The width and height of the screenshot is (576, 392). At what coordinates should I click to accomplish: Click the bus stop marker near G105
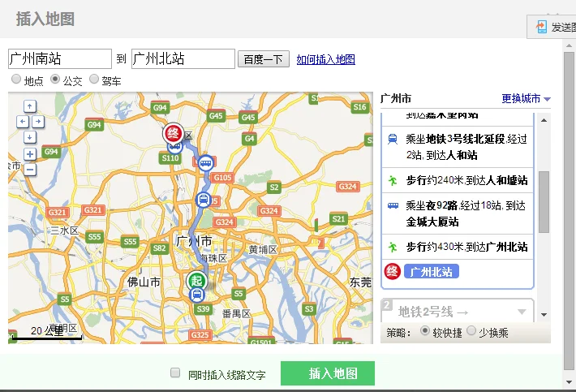pos(206,163)
